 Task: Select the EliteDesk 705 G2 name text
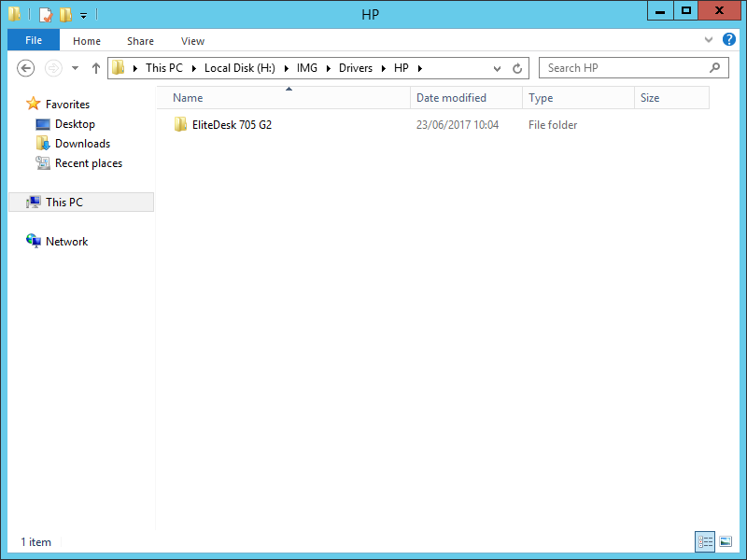[x=232, y=125]
